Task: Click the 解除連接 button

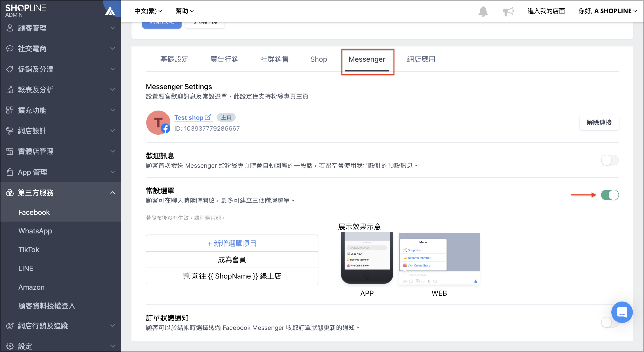Action: [599, 123]
